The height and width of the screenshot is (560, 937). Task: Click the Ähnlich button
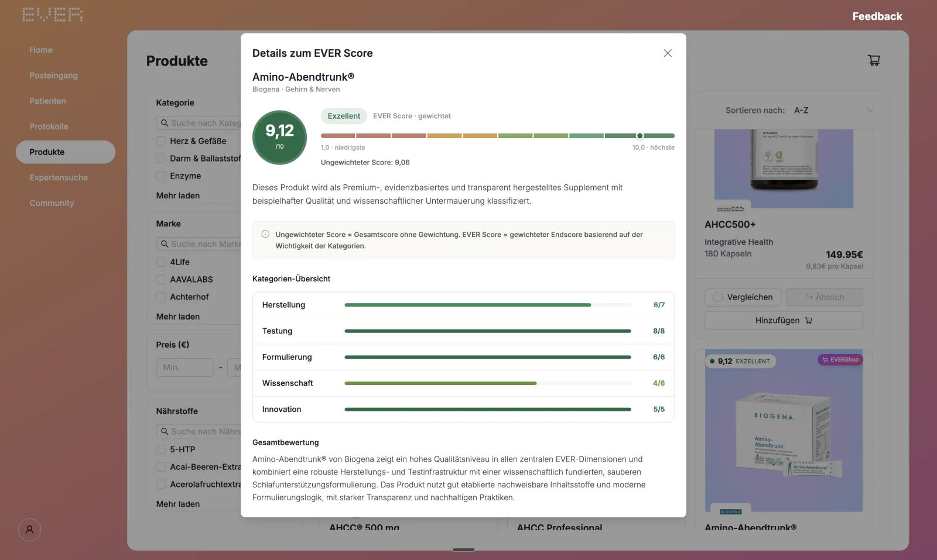[x=825, y=297]
